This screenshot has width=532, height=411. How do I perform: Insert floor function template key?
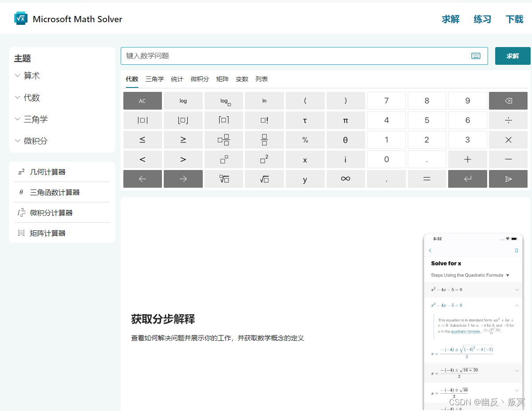click(183, 120)
